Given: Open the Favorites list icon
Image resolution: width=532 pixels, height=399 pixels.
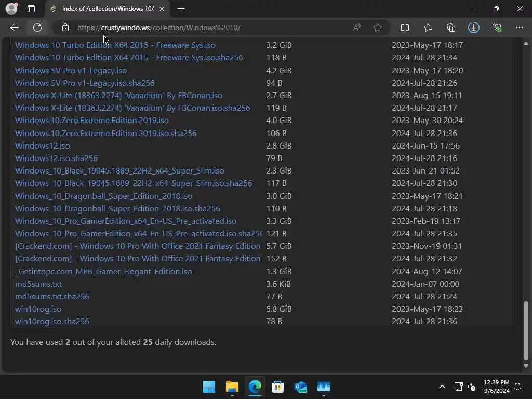Looking at the screenshot, I should [x=428, y=28].
